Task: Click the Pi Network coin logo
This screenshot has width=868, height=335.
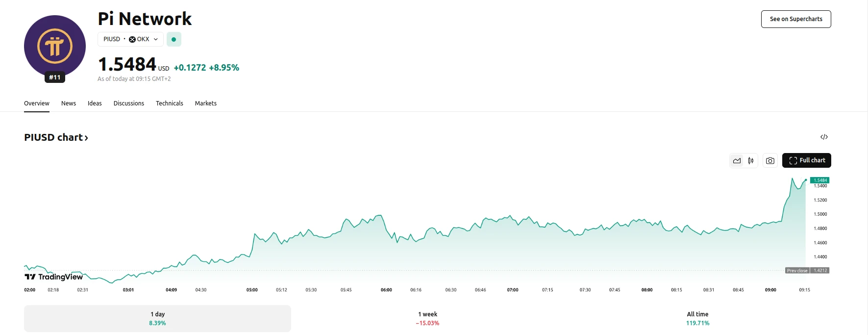Action: click(x=54, y=46)
